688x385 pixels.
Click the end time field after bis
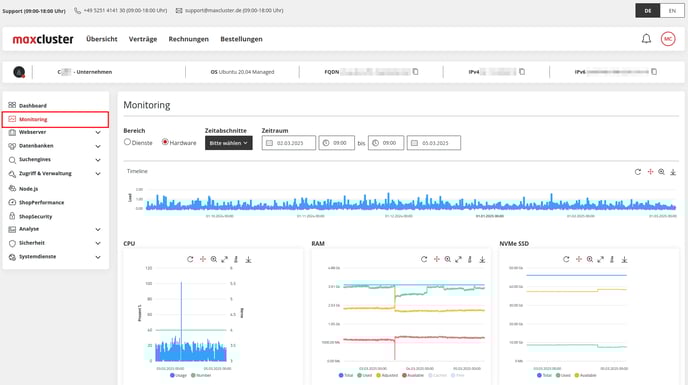click(x=386, y=143)
